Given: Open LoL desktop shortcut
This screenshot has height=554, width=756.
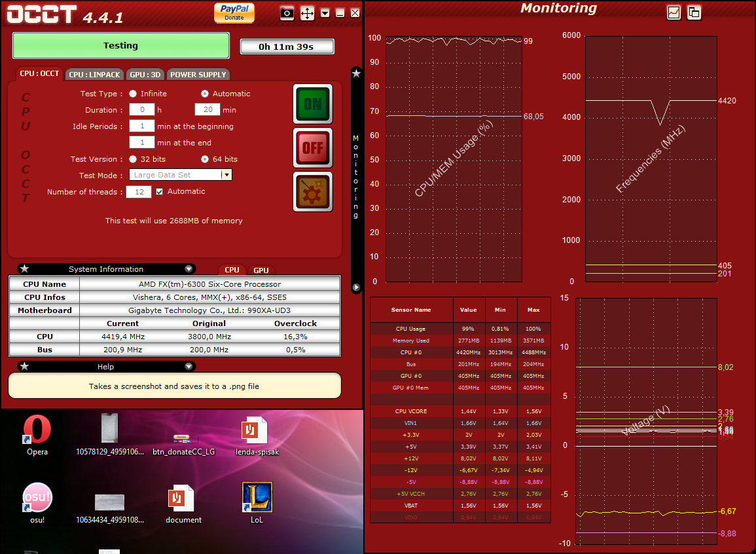Looking at the screenshot, I should [257, 503].
